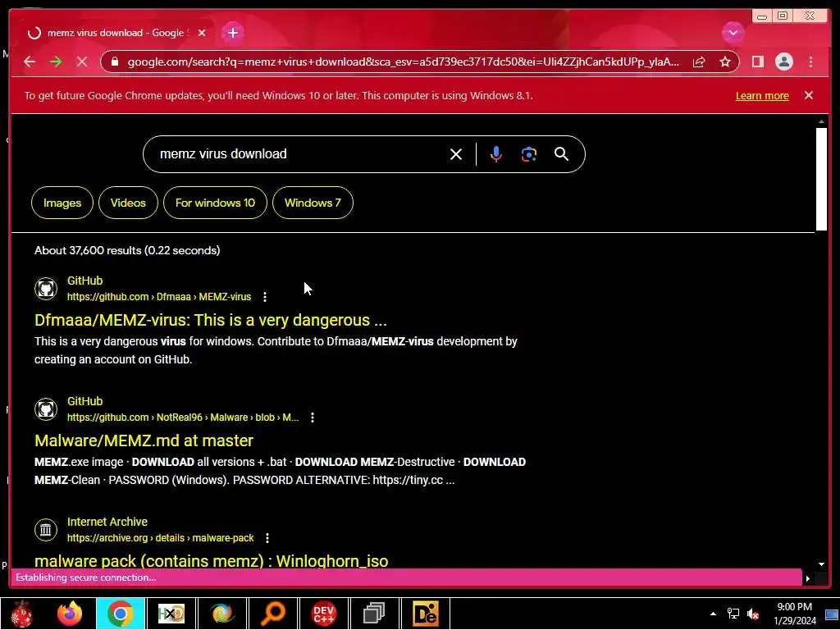Select the Windows 7 filter chip
Viewport: 840px width, 630px height.
point(313,203)
